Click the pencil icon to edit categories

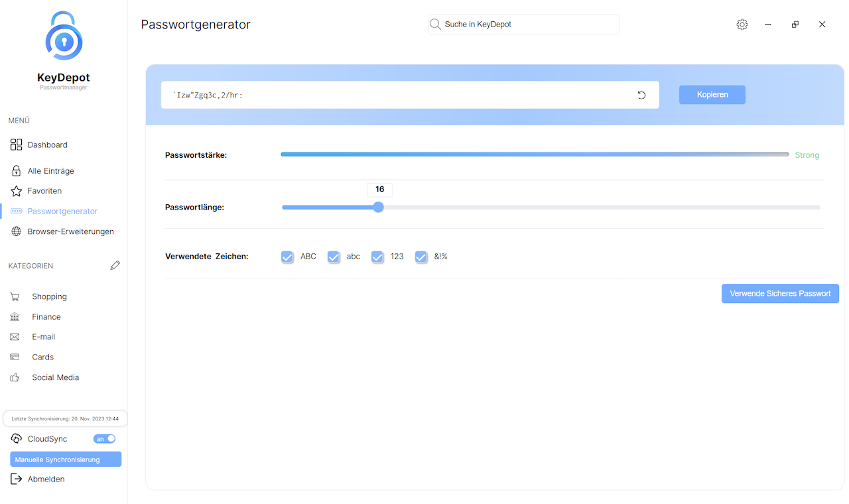[115, 265]
